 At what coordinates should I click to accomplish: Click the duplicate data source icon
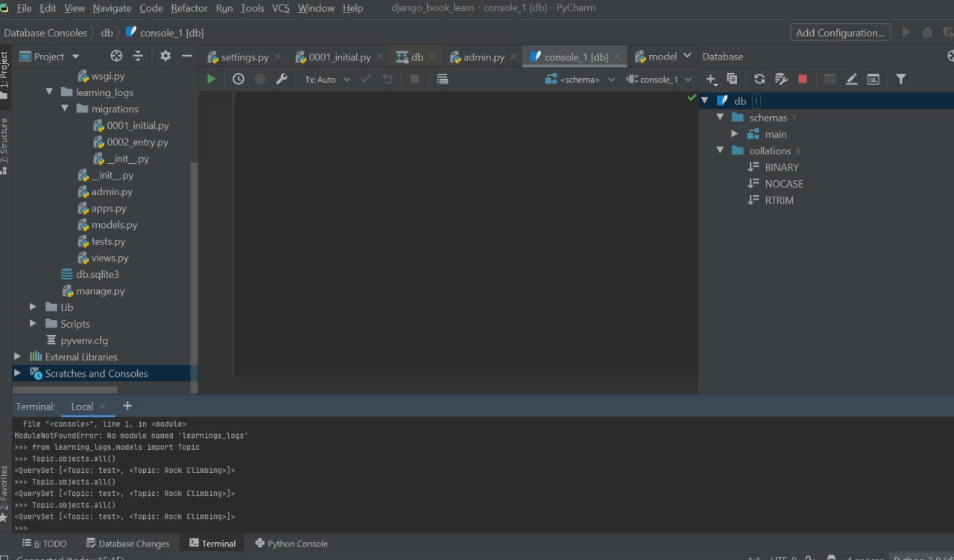[732, 79]
